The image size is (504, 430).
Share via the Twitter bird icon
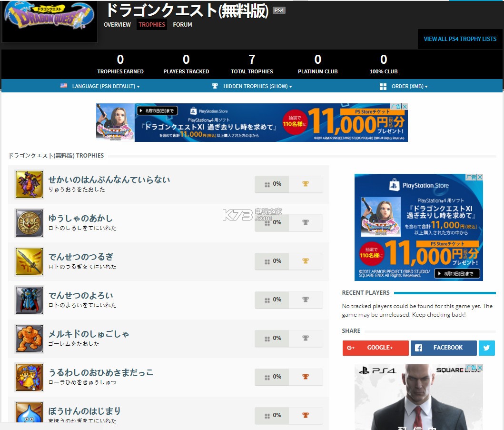point(486,348)
